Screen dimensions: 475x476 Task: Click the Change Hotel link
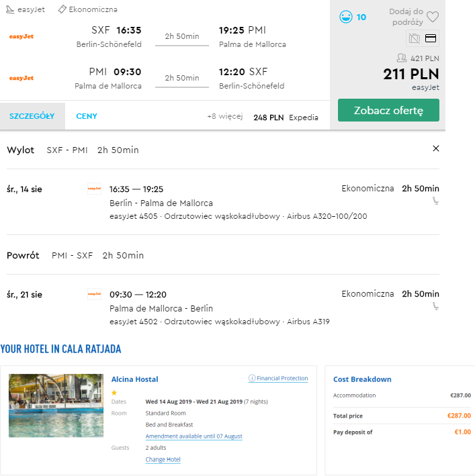[x=163, y=459]
